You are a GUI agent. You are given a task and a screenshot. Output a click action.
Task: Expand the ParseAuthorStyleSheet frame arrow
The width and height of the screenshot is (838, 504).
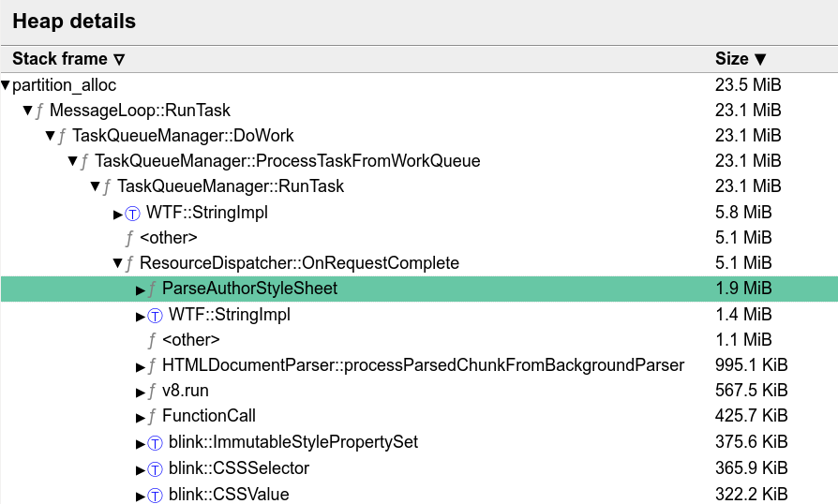tap(140, 289)
